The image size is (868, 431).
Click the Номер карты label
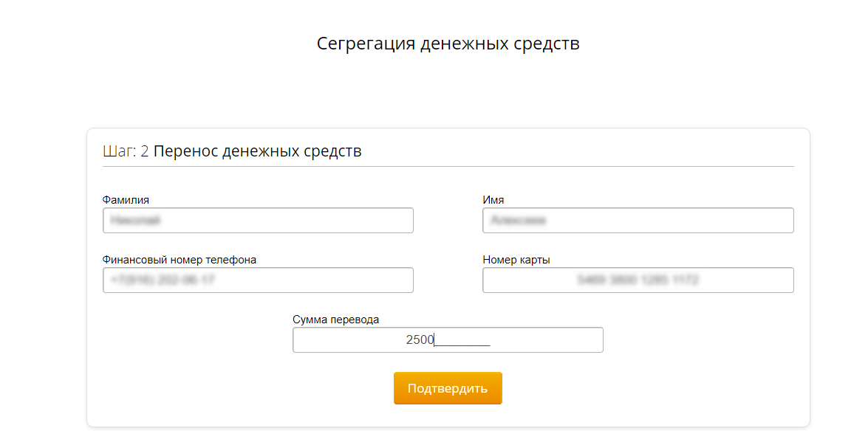(516, 260)
